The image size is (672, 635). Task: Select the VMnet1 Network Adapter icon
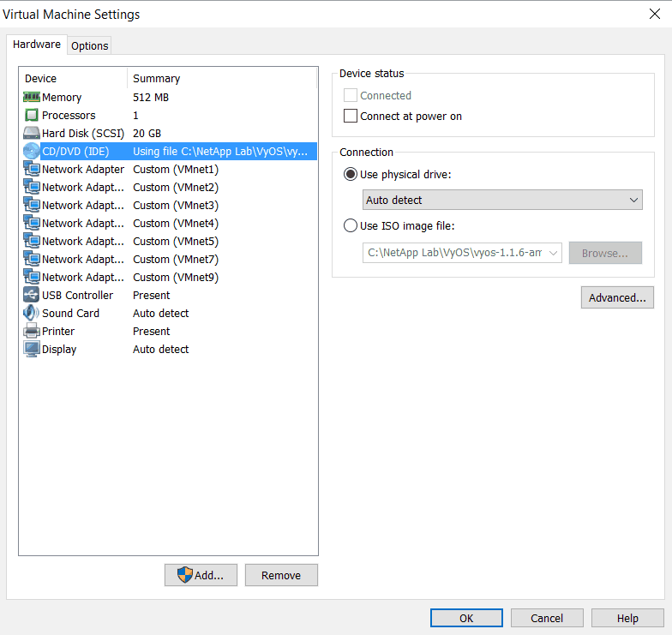pos(32,170)
